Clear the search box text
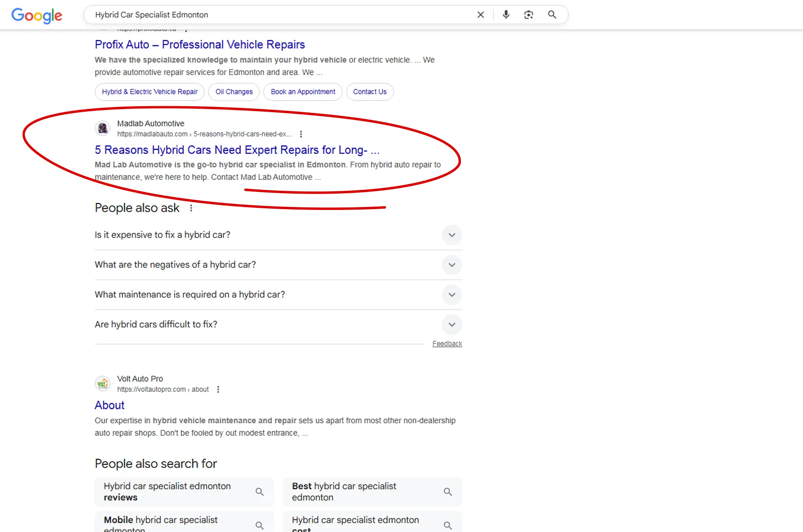803x532 pixels. pos(481,15)
